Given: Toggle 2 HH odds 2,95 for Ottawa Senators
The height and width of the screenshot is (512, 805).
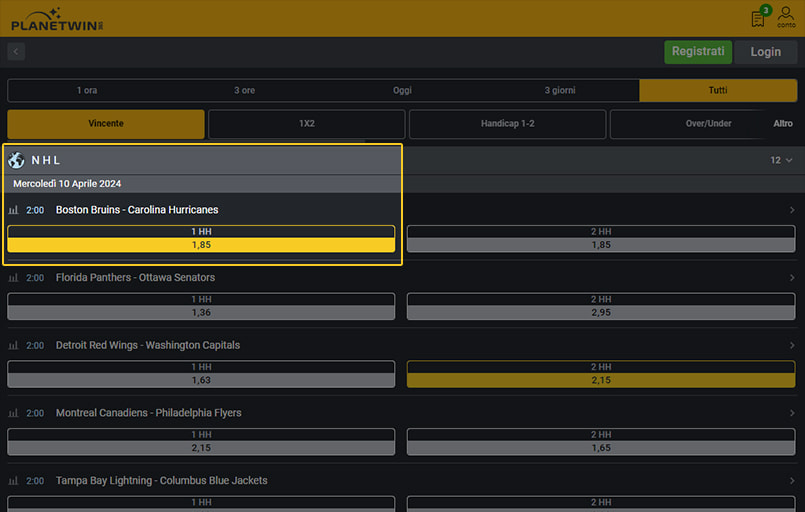Looking at the screenshot, I should pos(601,307).
